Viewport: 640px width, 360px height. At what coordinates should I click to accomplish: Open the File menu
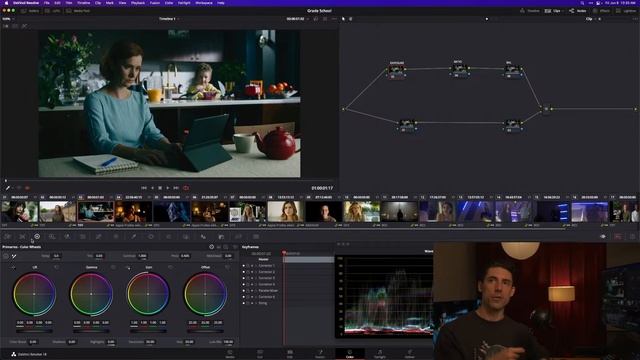coord(47,3)
